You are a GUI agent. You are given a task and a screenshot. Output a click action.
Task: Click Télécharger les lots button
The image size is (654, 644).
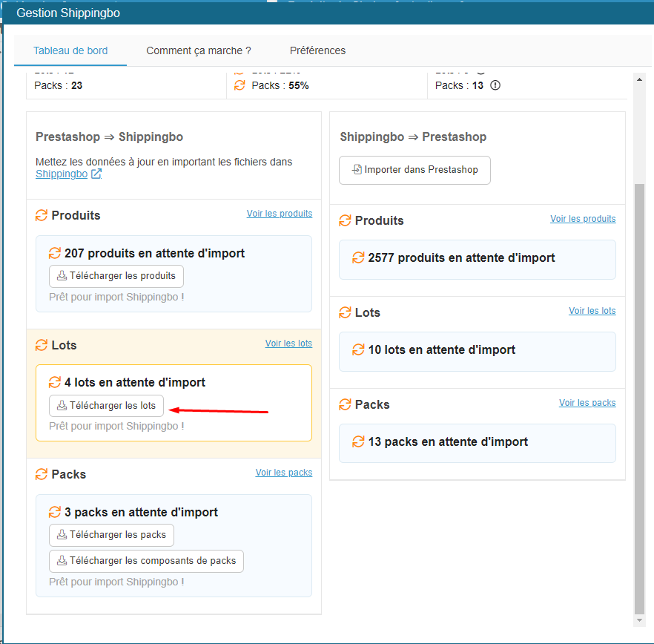(x=106, y=406)
